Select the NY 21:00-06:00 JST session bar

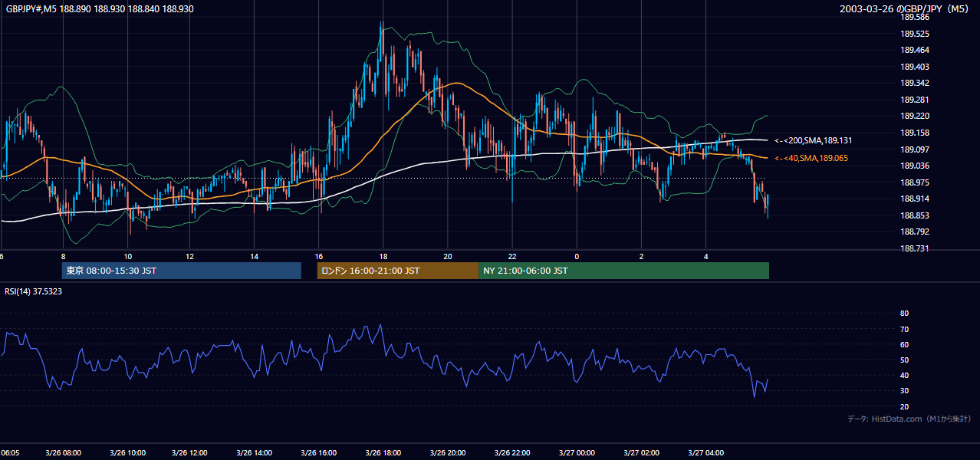tap(623, 271)
